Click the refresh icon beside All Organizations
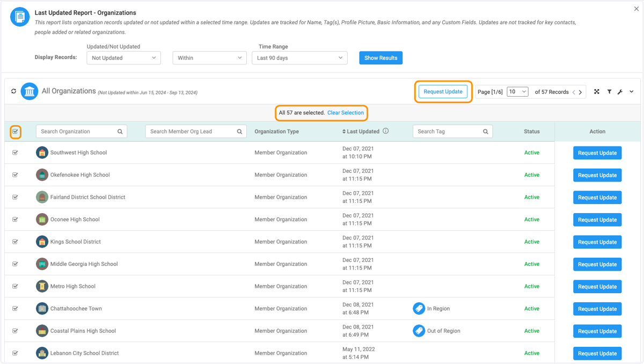This screenshot has height=364, width=644. click(14, 91)
